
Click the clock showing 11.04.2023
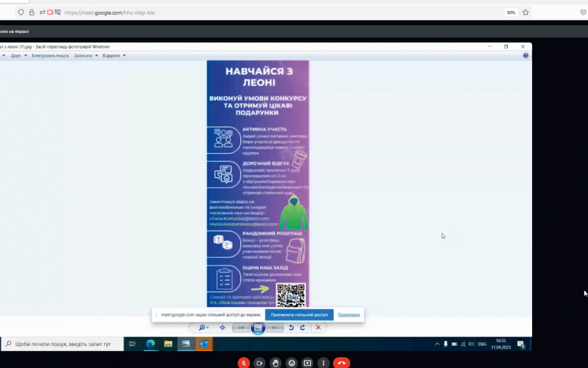[x=501, y=344]
